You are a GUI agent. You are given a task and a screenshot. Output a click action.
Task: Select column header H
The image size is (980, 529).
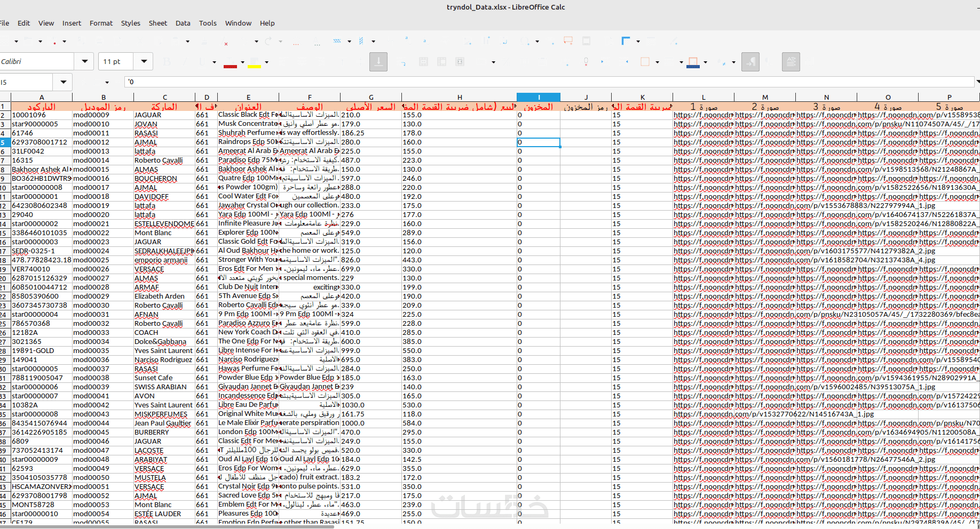click(x=459, y=97)
